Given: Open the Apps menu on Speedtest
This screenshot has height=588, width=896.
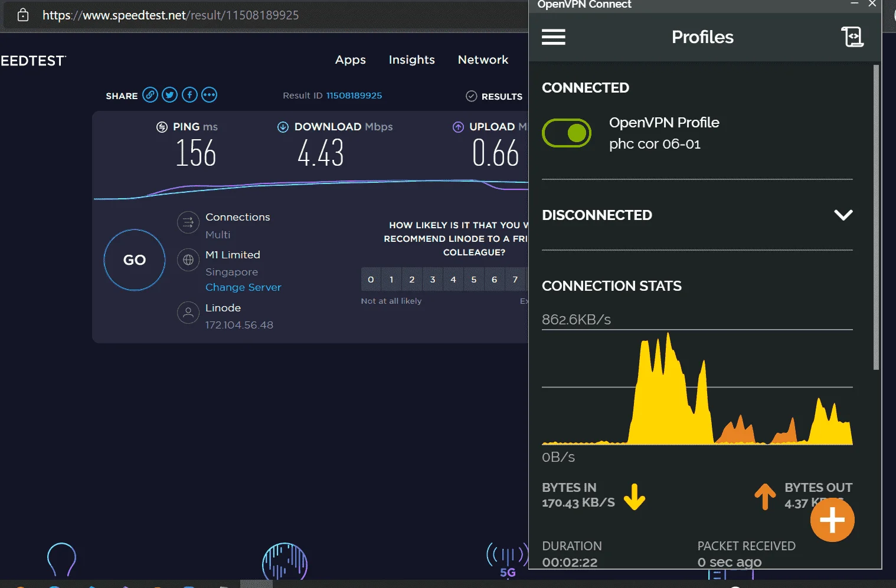Looking at the screenshot, I should click(x=351, y=60).
